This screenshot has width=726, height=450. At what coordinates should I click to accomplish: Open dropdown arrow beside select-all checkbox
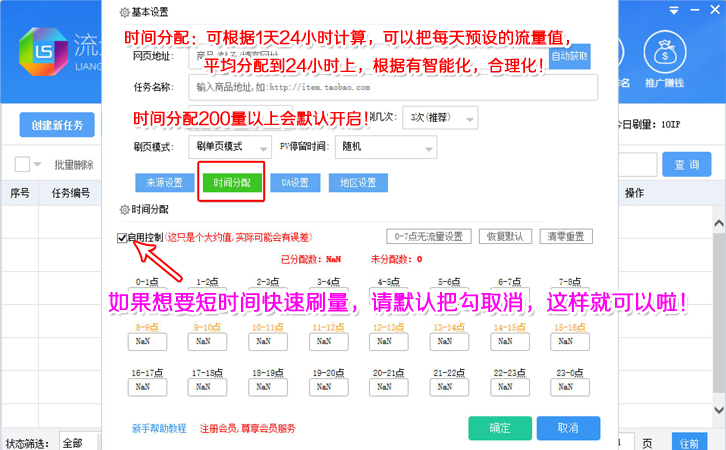click(38, 164)
